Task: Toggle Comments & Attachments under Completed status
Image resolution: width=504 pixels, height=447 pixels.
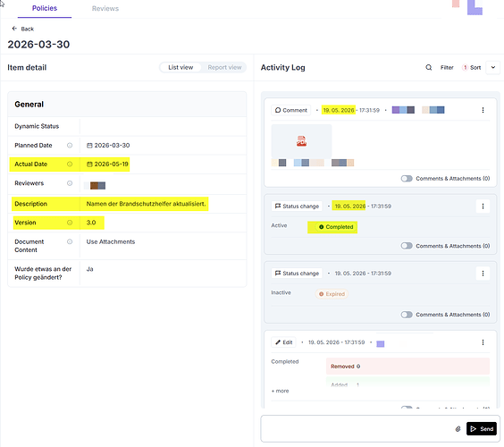Action: [x=407, y=246]
